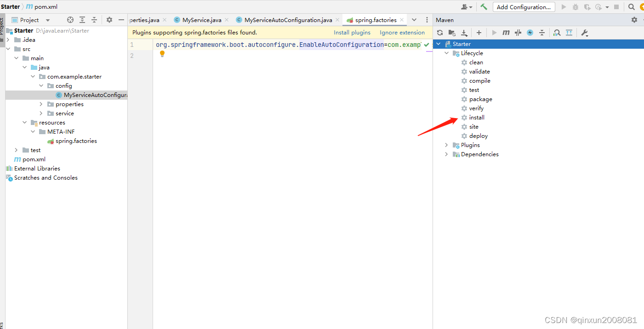The height and width of the screenshot is (329, 644).
Task: Expand the Maven Dependencies node
Action: [x=446, y=154]
